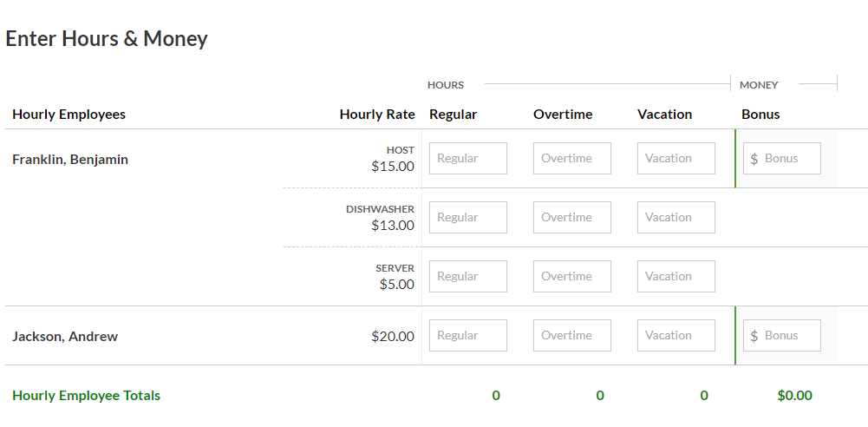
Task: Click the Hourly Rate column header
Action: click(x=377, y=115)
